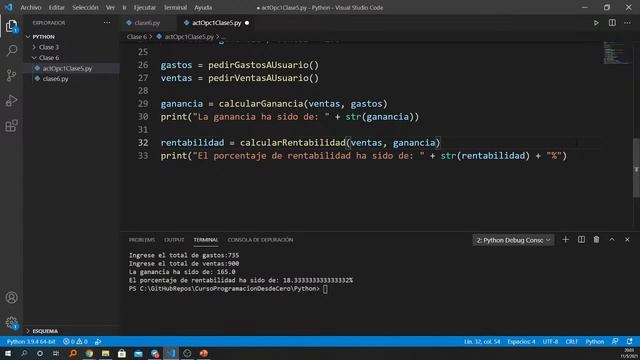640x360 pixels.
Task: Open the Source Control view
Action: click(11, 75)
